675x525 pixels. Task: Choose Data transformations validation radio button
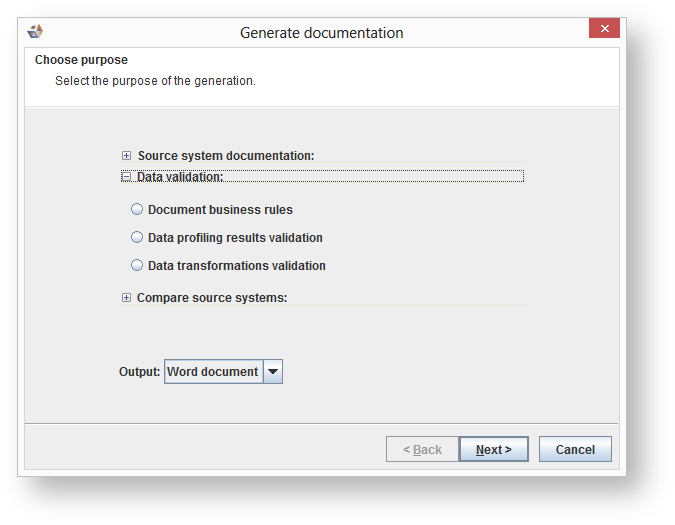[x=137, y=266]
